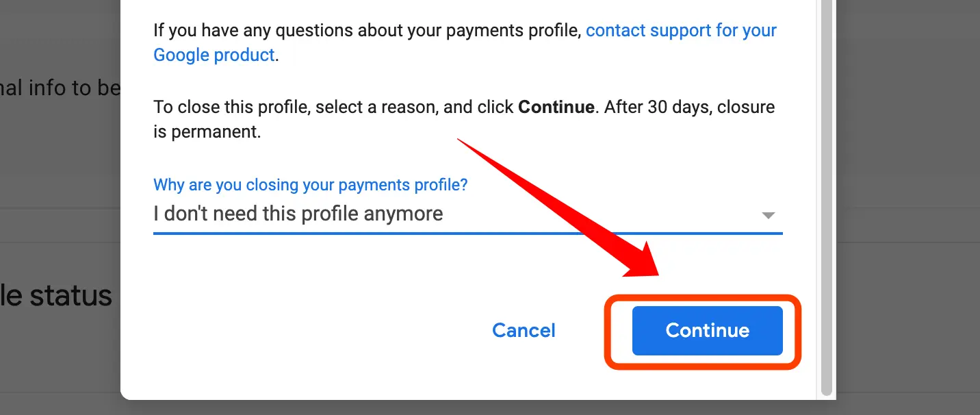Select the 'I don't need this profile anymore' field
Screen dimensions: 980x415
tap(467, 214)
